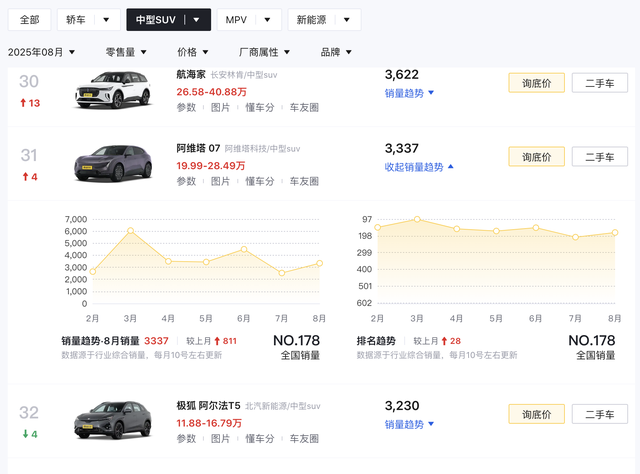The height and width of the screenshot is (474, 640).
Task: Open the 新能源 dropdown arrow
Action: tap(347, 20)
